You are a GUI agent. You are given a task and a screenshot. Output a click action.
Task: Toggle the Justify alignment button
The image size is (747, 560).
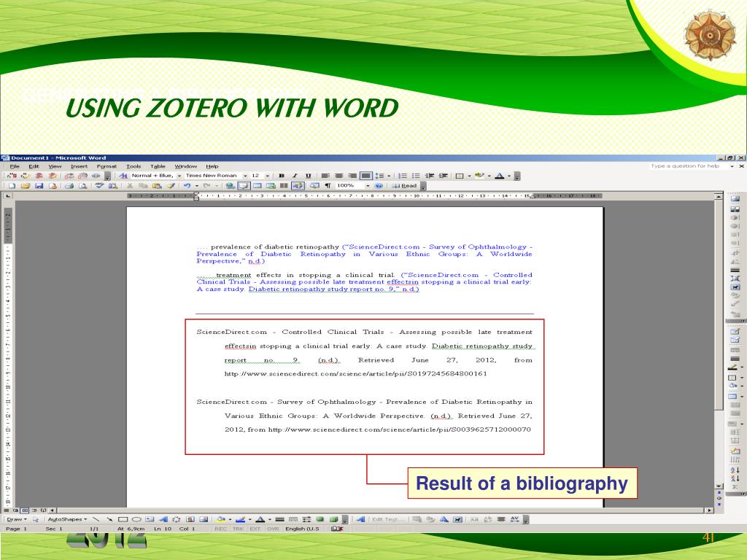click(x=366, y=176)
